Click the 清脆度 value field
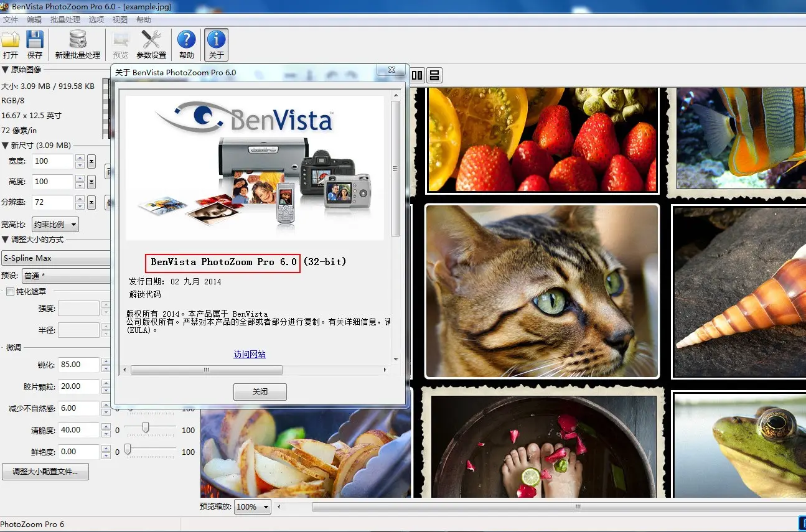This screenshot has height=532, width=806. tap(79, 430)
